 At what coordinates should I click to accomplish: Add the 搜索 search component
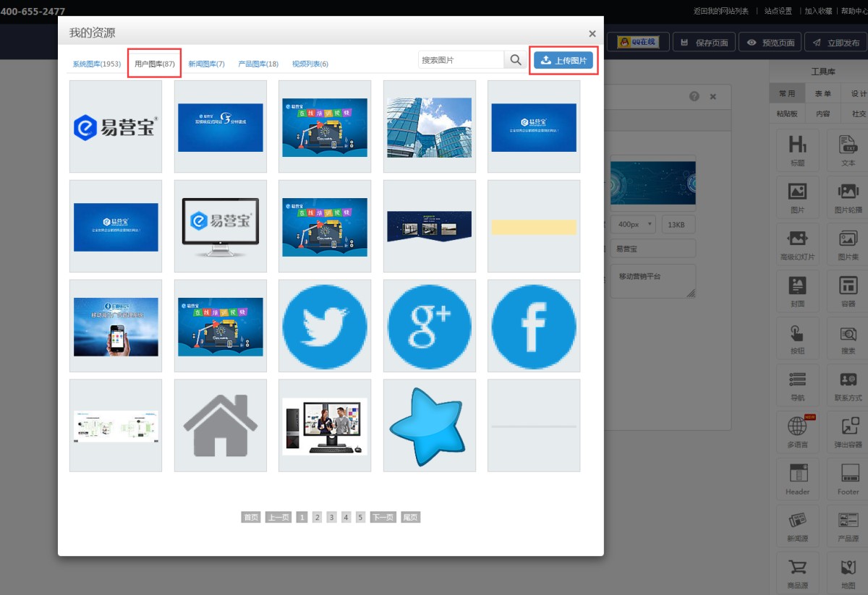[x=848, y=338]
